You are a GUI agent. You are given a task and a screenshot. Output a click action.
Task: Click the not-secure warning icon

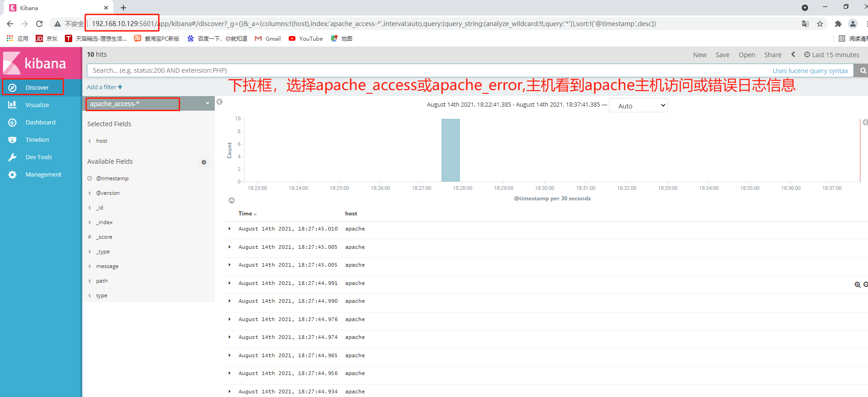(58, 24)
